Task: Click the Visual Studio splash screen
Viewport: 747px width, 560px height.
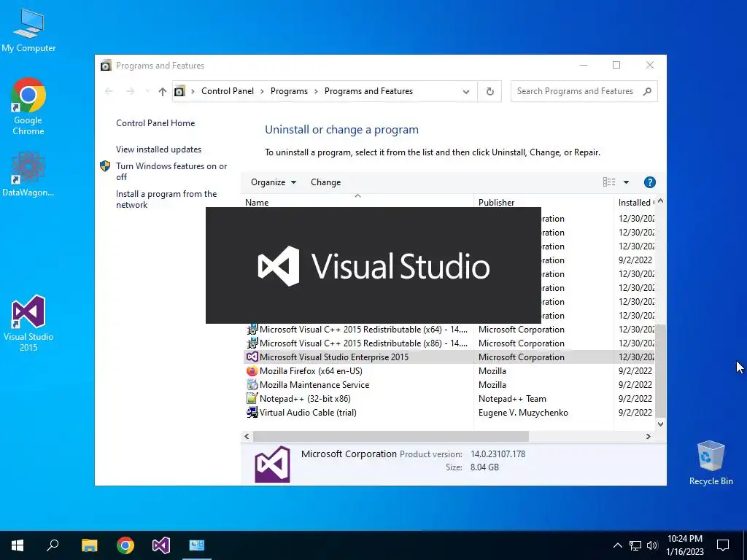Action: point(373,265)
